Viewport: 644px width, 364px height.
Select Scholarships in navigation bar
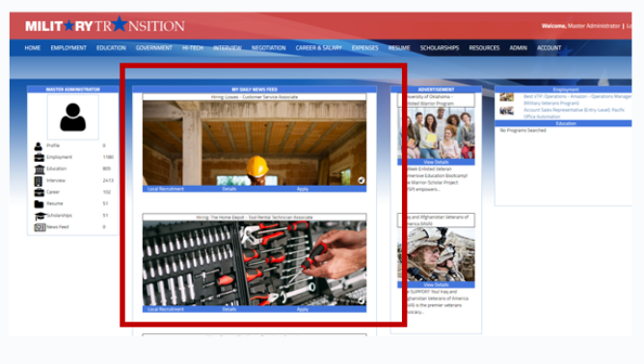[x=440, y=48]
